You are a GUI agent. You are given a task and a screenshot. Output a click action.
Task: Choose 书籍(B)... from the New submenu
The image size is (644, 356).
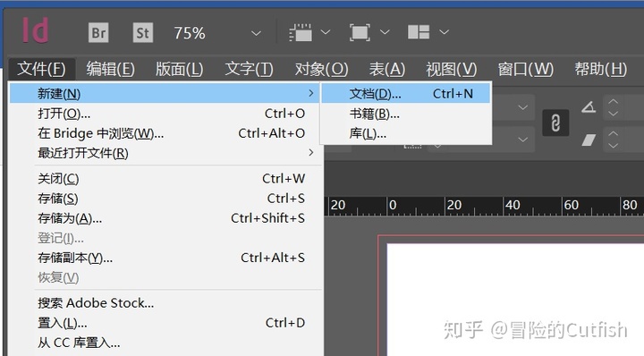[x=406, y=114]
